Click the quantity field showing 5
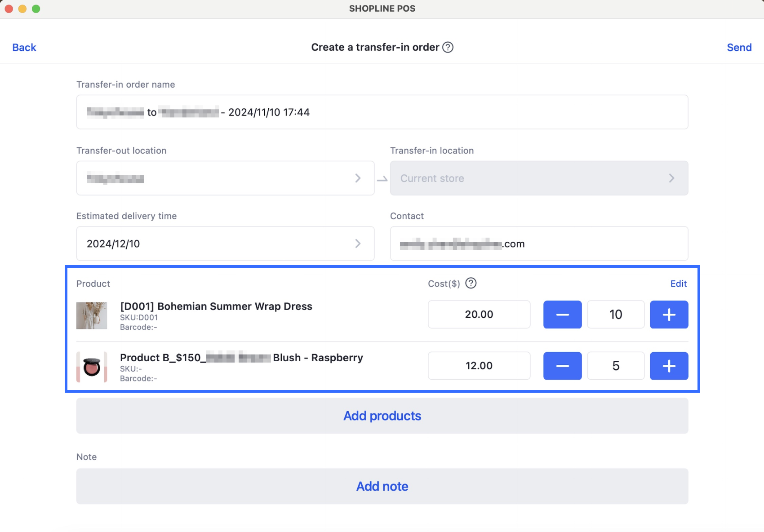The image size is (764, 532). coord(616,366)
